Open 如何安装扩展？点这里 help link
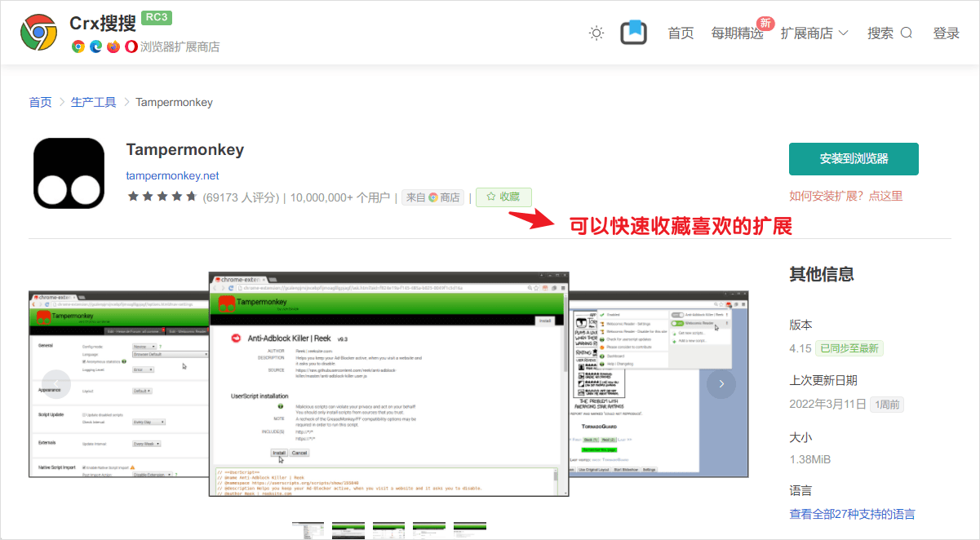The width and height of the screenshot is (980, 540). (x=846, y=196)
